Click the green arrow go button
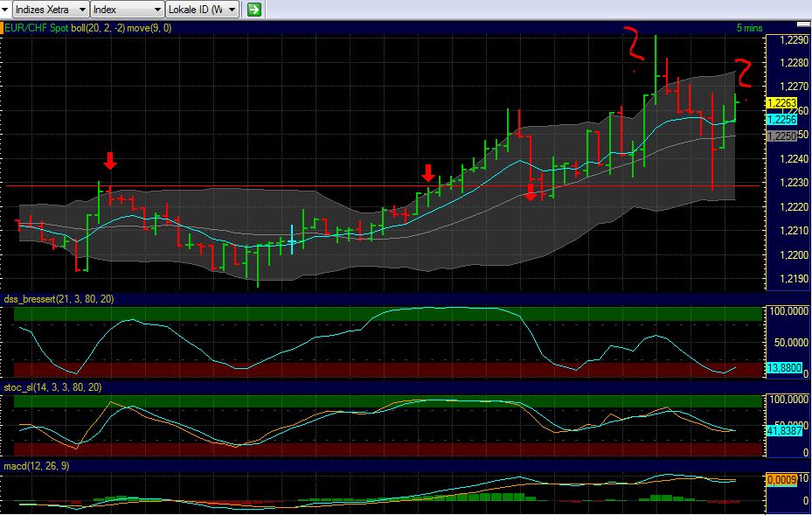Viewport: 812px width, 515px height. point(253,10)
